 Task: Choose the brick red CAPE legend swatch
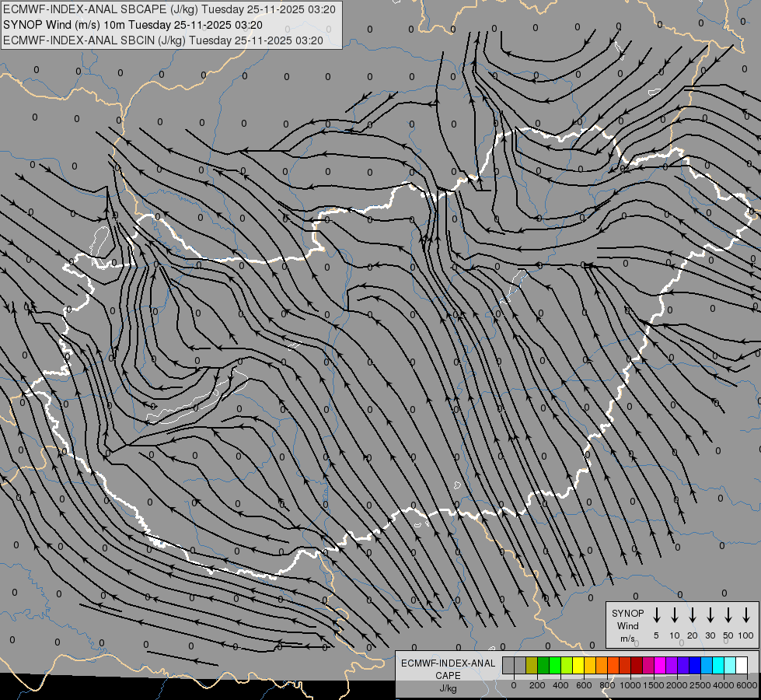[625, 665]
